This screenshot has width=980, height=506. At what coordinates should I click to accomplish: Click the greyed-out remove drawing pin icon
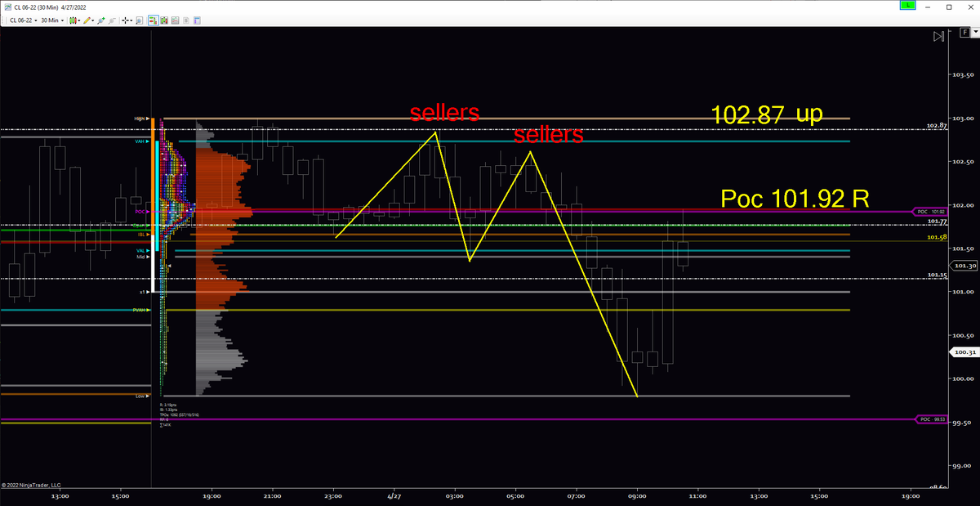coord(112,20)
